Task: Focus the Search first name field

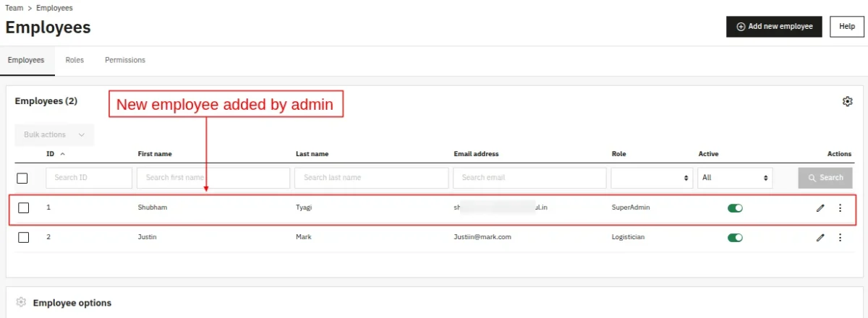Action: (213, 178)
